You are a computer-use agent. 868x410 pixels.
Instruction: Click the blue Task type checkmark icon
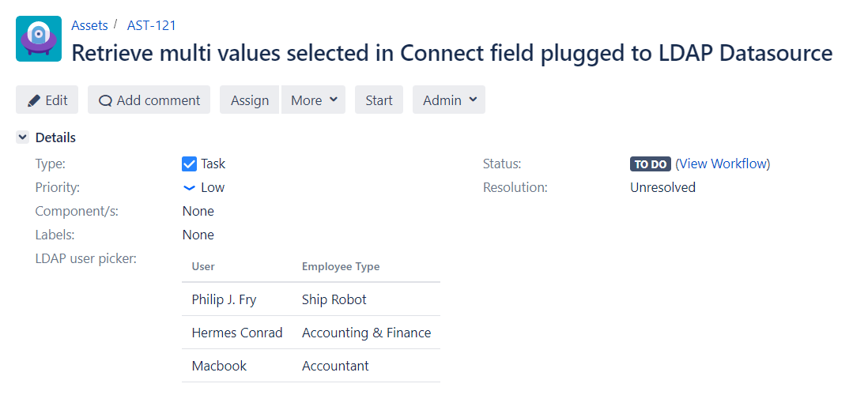(x=189, y=164)
